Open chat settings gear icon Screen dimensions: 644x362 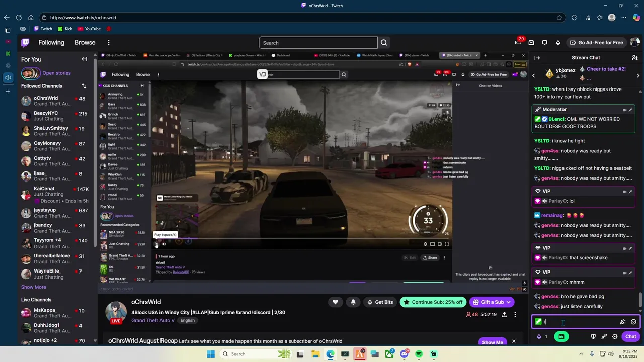[615, 337]
